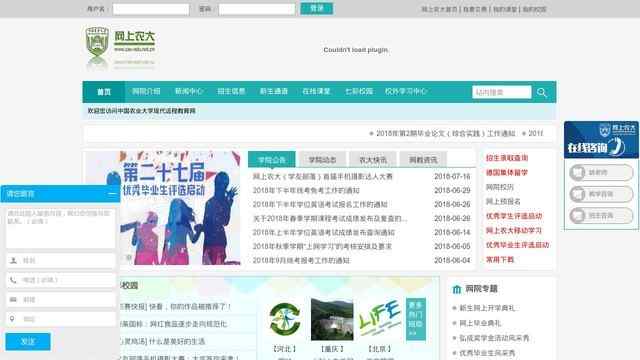This screenshot has height=360, width=640.
Task: Click the location pin icon in form
Action: coord(12,319)
